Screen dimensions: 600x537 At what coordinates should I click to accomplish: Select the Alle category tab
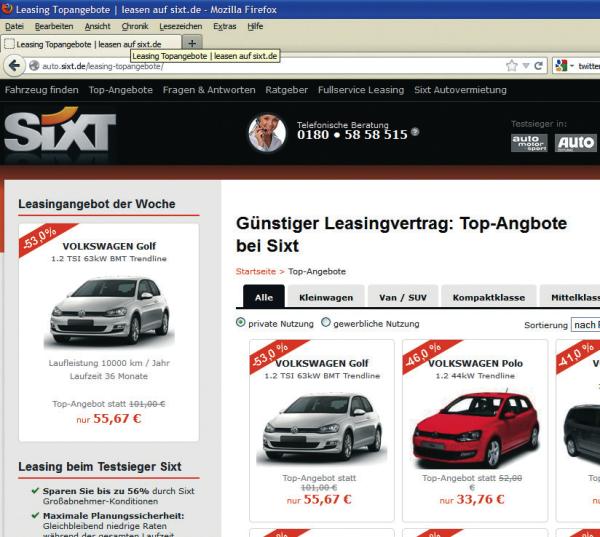tap(264, 297)
